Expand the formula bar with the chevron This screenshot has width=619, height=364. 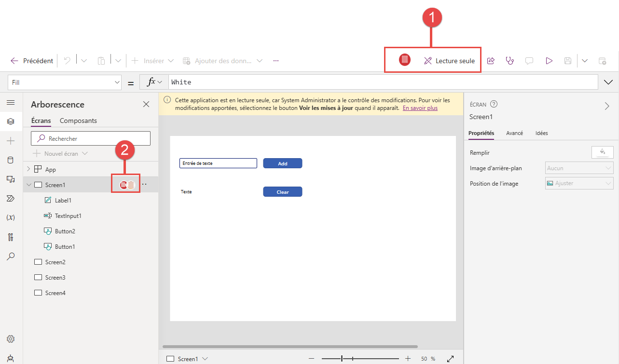[608, 82]
